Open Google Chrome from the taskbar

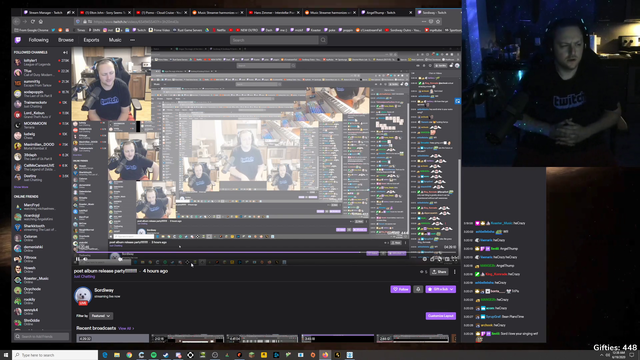point(129,355)
